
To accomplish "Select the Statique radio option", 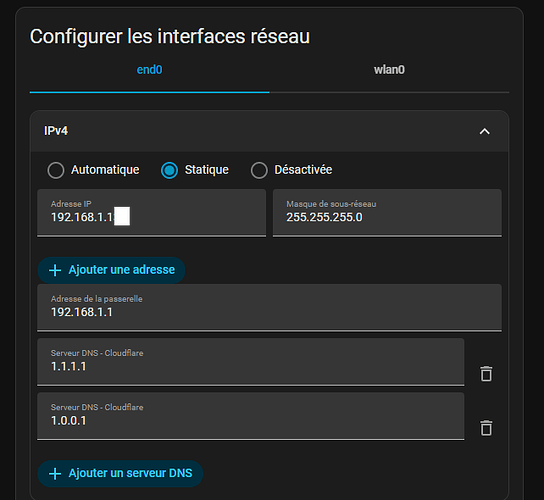I will pos(169,170).
